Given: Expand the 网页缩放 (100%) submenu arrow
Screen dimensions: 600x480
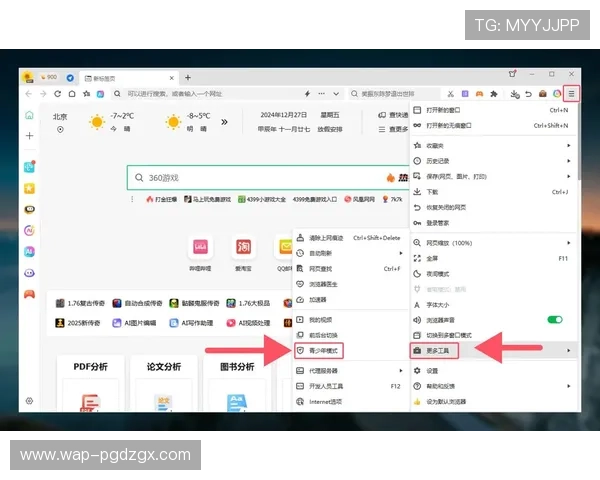Looking at the screenshot, I should tap(569, 243).
